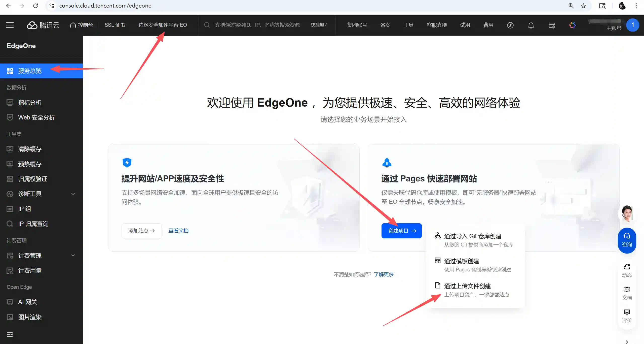Open 边缘安全加速平台 EO shortcut
The height and width of the screenshot is (344, 644).
click(x=163, y=25)
